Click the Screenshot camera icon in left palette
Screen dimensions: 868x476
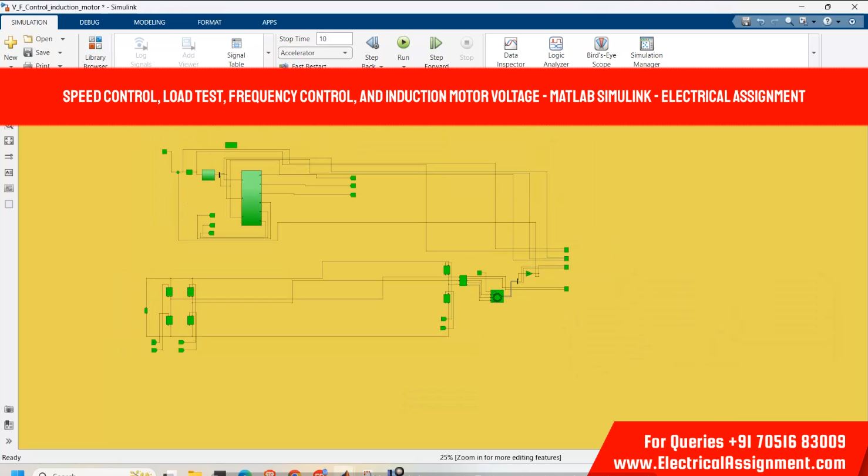coord(9,409)
